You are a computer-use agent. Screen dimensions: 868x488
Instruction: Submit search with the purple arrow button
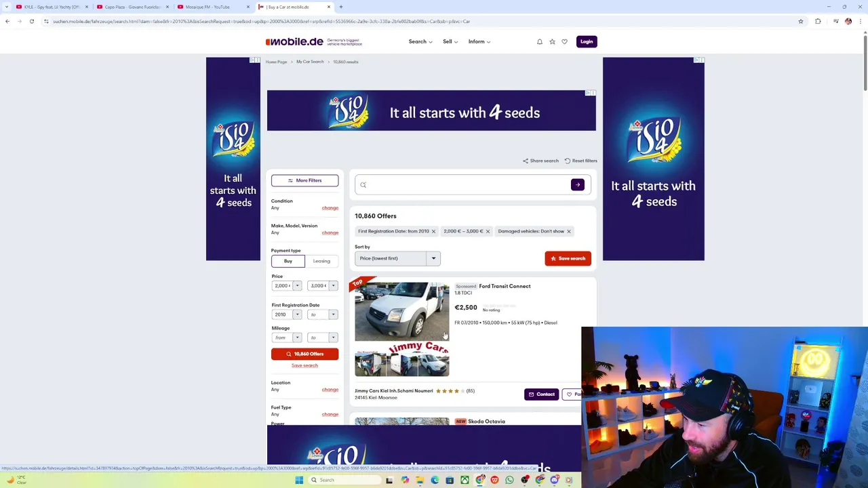click(x=577, y=184)
